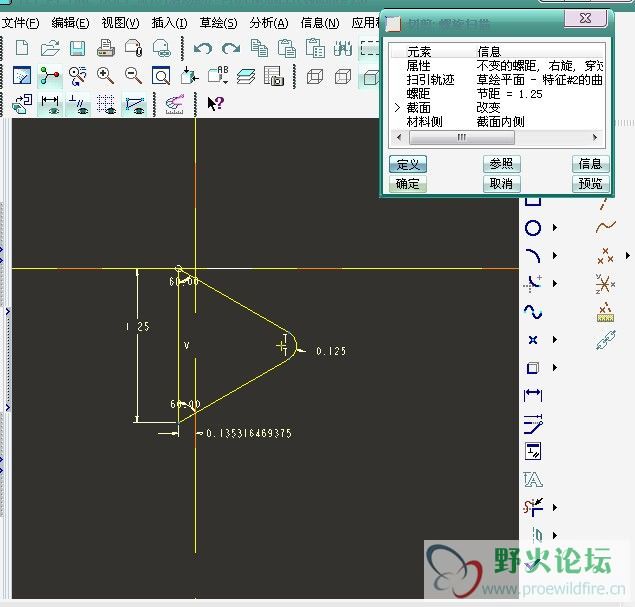Click the Zoom In magnifier
The width and height of the screenshot is (635, 607).
(x=105, y=76)
